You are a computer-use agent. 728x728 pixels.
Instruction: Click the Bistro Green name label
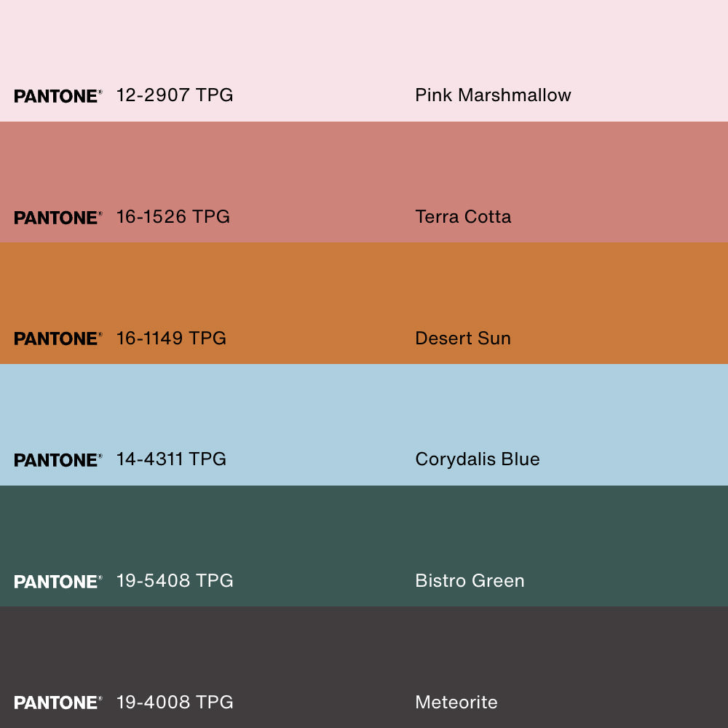pyautogui.click(x=470, y=581)
